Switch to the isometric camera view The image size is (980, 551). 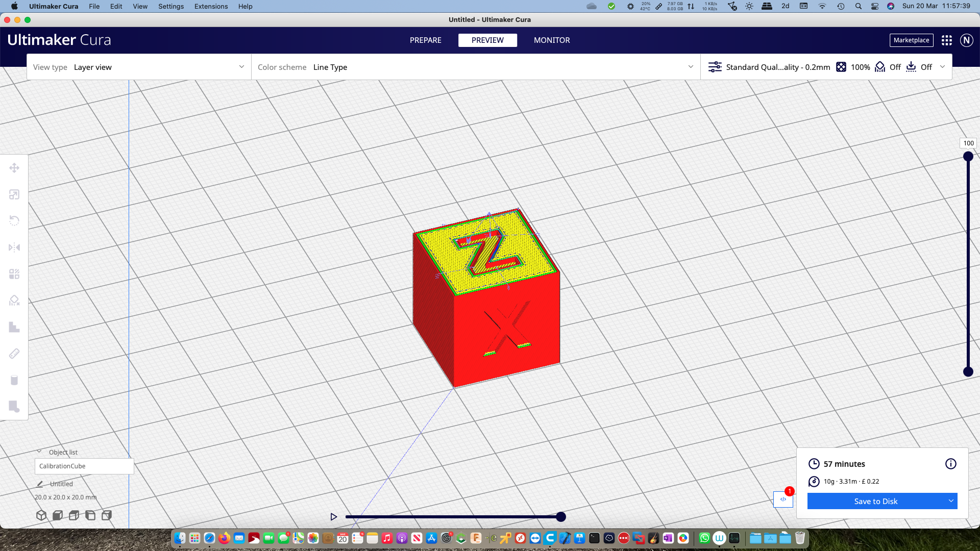pos(41,515)
